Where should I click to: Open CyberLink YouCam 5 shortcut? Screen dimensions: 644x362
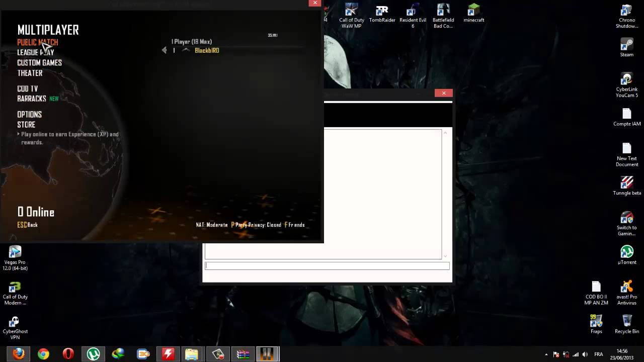[x=626, y=85]
